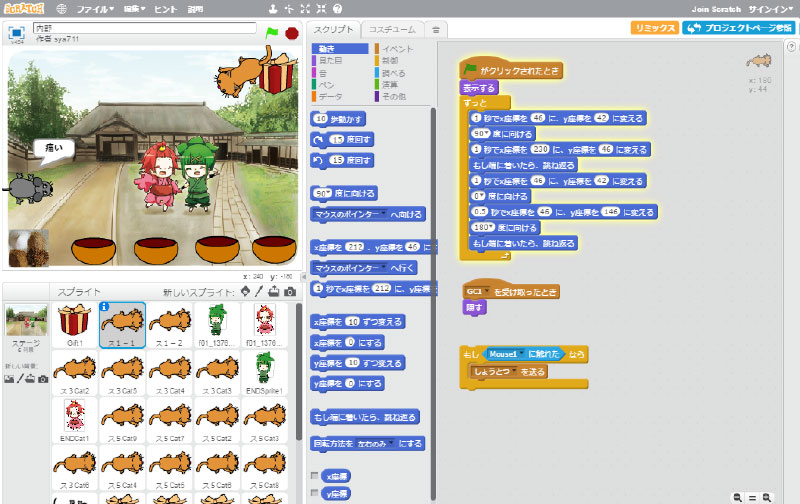The height and width of the screenshot is (504, 800).
Task: Click the red stop sign
Action: (x=292, y=33)
